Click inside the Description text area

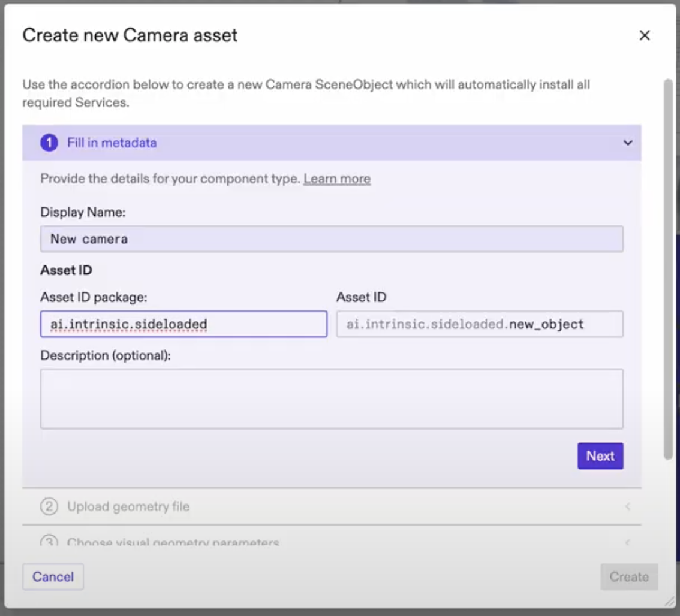tap(332, 397)
